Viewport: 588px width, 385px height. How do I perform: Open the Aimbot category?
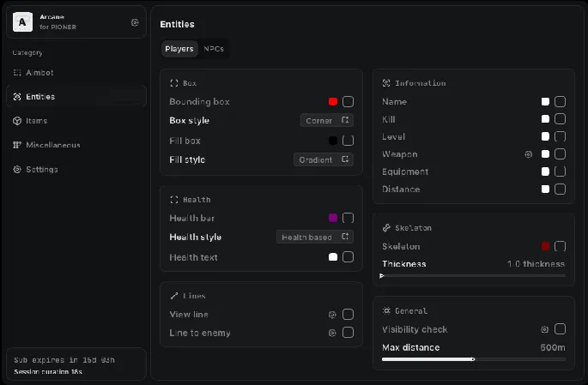pyautogui.click(x=39, y=73)
